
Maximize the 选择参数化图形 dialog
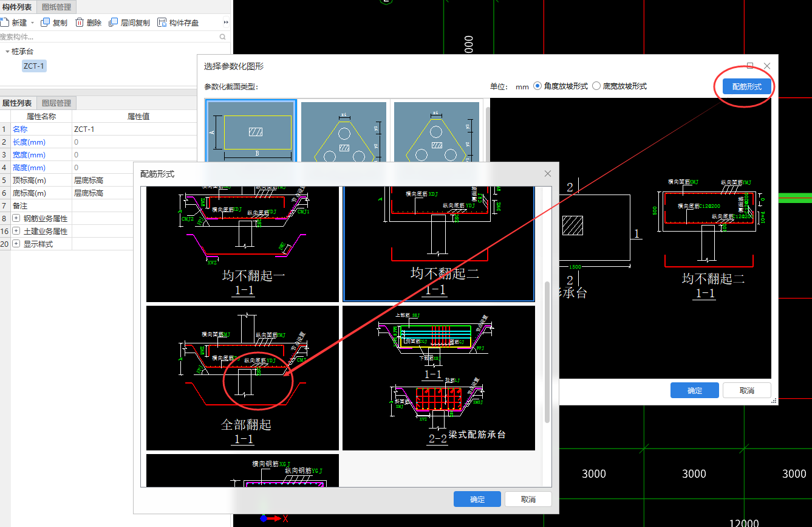point(750,66)
